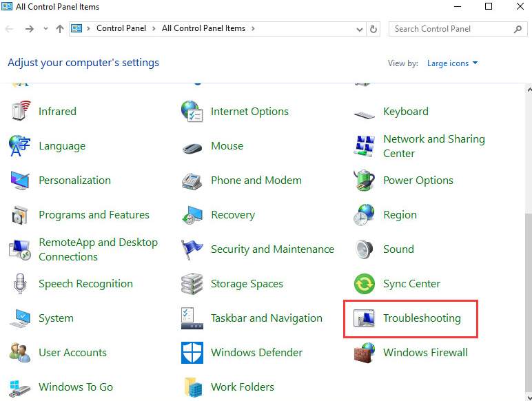The width and height of the screenshot is (532, 401).
Task: Open the Keyboard icon
Action: click(365, 115)
